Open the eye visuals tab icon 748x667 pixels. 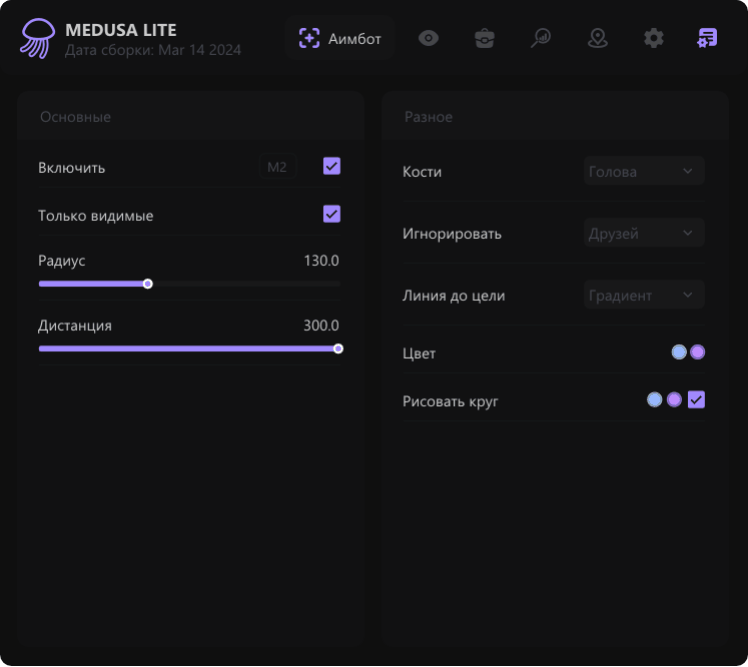coord(428,39)
